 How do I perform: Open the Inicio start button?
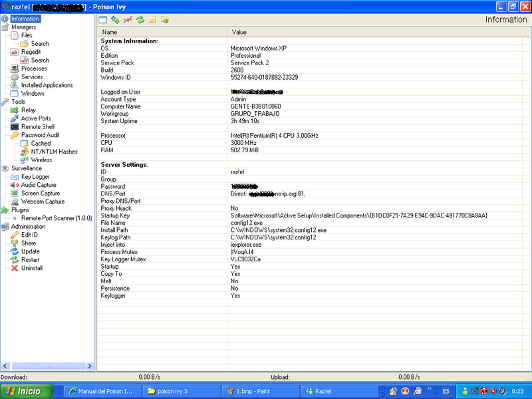pyautogui.click(x=27, y=391)
